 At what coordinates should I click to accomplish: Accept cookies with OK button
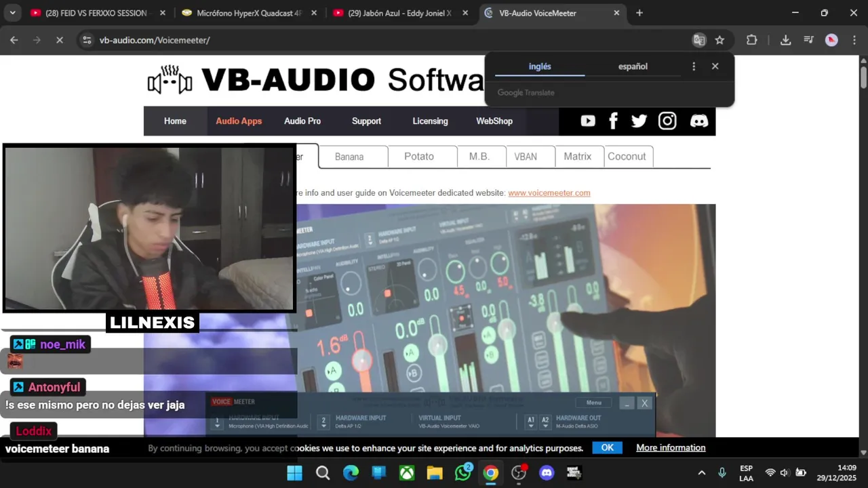point(607,447)
